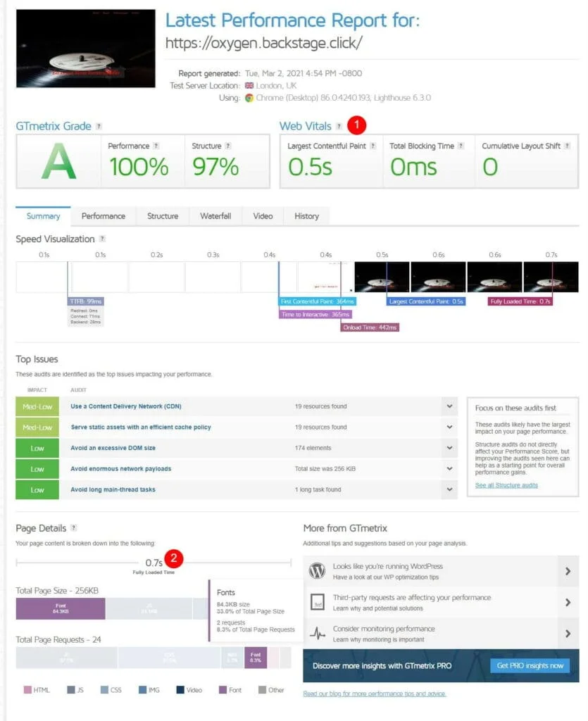588x721 pixels.
Task: Click the WordPress logo icon
Action: pyautogui.click(x=318, y=571)
